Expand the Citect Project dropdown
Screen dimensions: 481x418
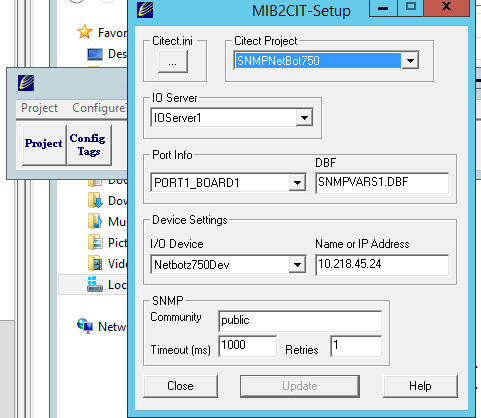coord(410,61)
